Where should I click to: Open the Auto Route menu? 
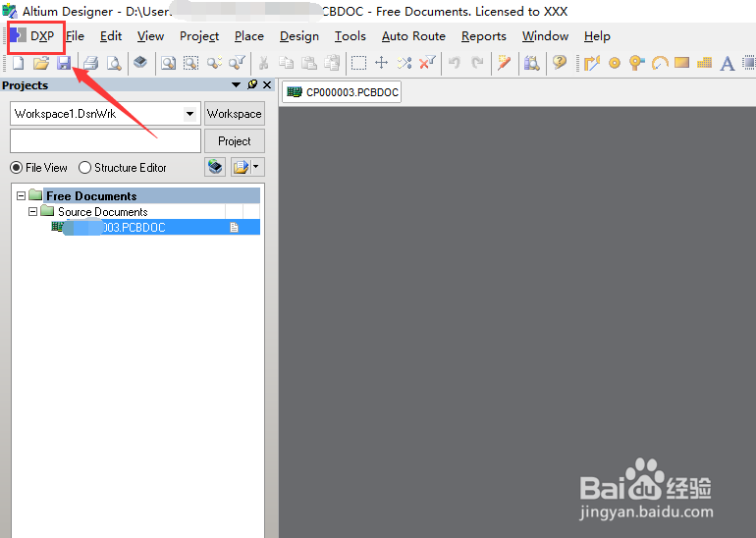(413, 36)
